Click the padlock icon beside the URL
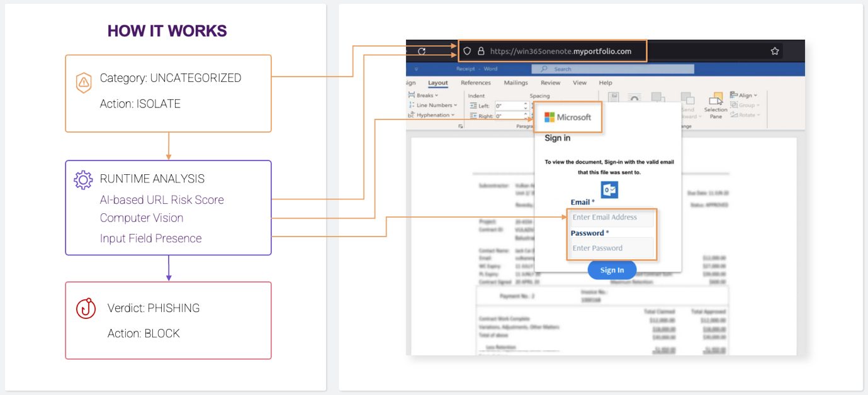Screen dimensions: 868x395 (480, 51)
